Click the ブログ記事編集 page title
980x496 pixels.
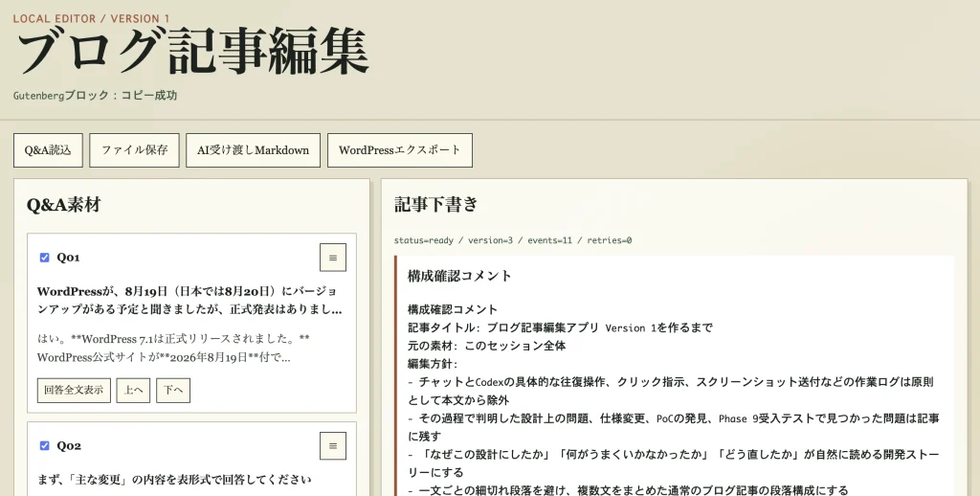point(191,52)
